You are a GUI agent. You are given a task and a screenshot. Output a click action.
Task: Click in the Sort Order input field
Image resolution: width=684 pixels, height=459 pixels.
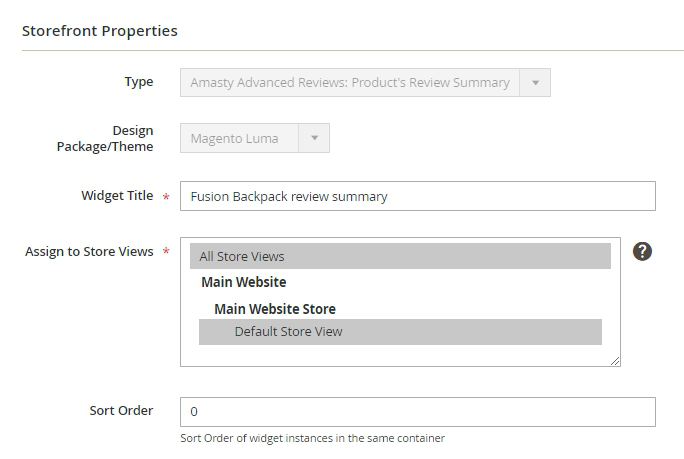coord(417,411)
